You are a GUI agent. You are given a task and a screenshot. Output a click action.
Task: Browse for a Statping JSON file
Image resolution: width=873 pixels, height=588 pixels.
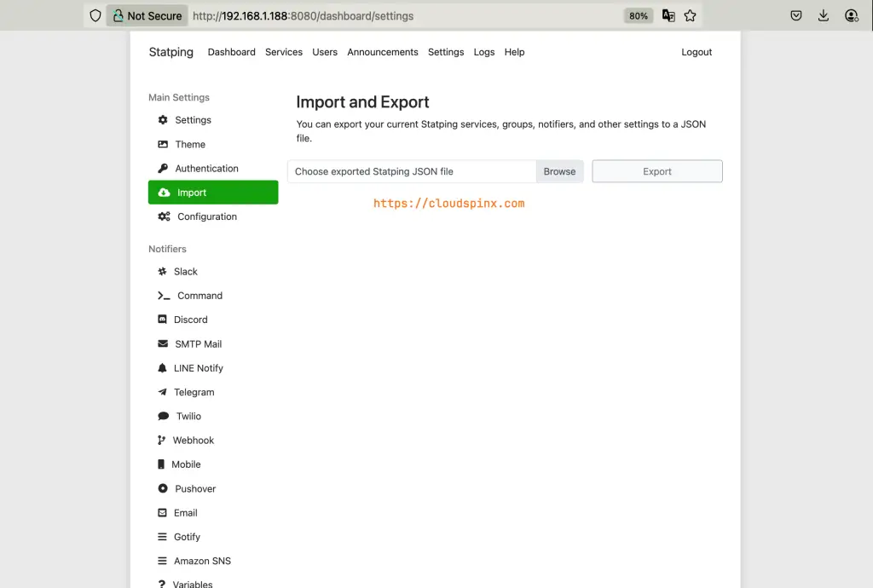click(559, 170)
